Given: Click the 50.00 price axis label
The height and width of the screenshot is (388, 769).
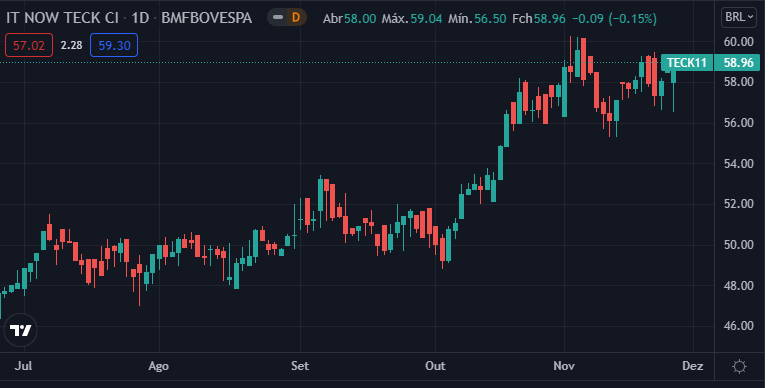Looking at the screenshot, I should [x=739, y=244].
